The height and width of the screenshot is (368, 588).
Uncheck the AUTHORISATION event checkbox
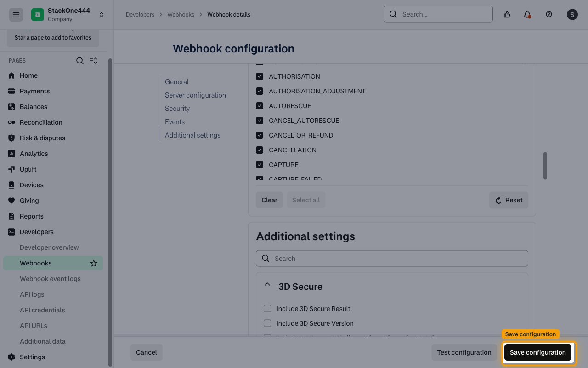pyautogui.click(x=260, y=76)
